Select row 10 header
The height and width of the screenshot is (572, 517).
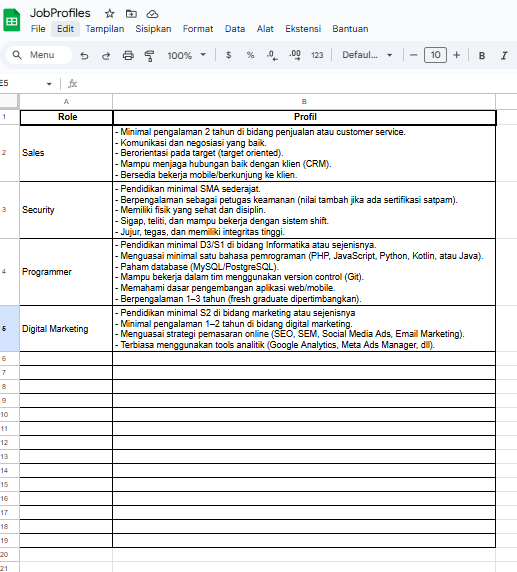(9, 414)
